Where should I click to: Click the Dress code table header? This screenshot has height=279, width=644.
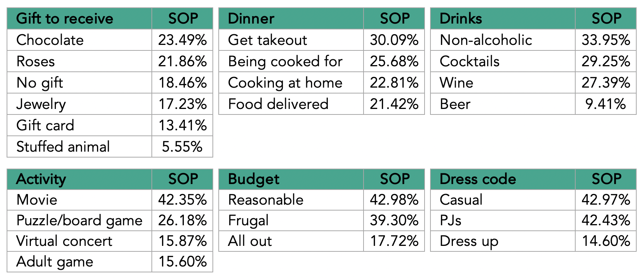pos(477,179)
